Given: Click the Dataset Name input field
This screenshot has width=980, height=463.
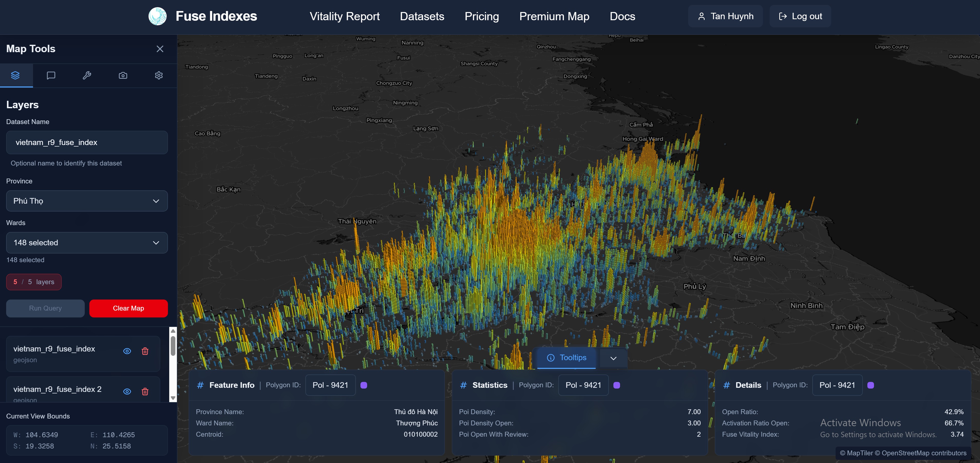Looking at the screenshot, I should (x=87, y=142).
